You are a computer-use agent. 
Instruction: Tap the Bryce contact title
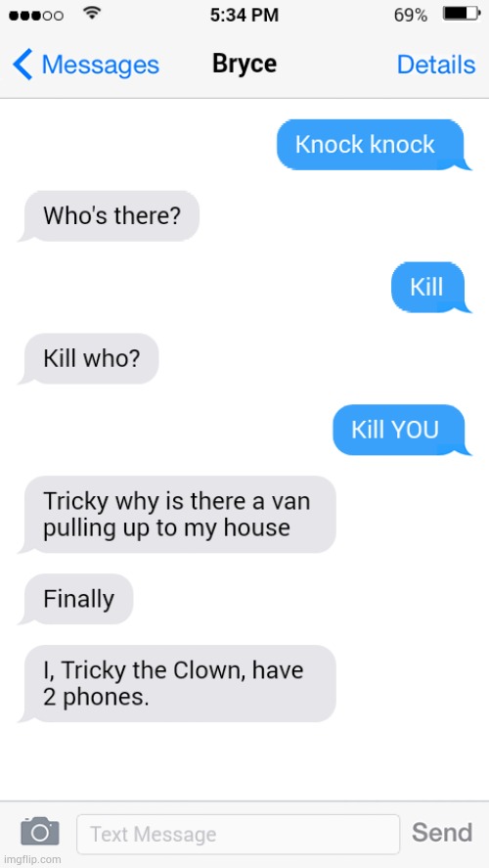click(x=244, y=63)
